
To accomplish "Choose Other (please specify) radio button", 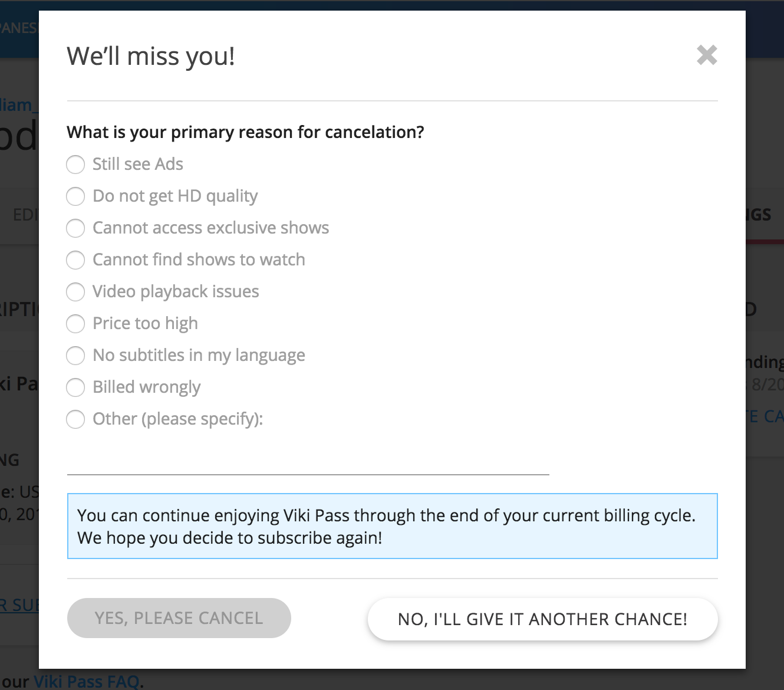I will pyautogui.click(x=75, y=419).
